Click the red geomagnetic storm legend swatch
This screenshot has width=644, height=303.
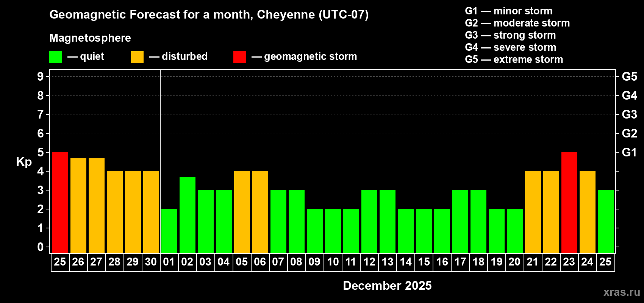click(x=239, y=57)
